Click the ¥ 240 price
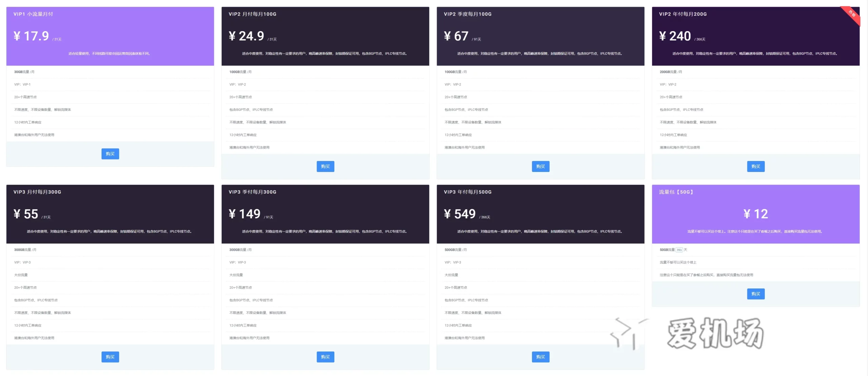Screen dimensions: 868x376 pyautogui.click(x=675, y=36)
